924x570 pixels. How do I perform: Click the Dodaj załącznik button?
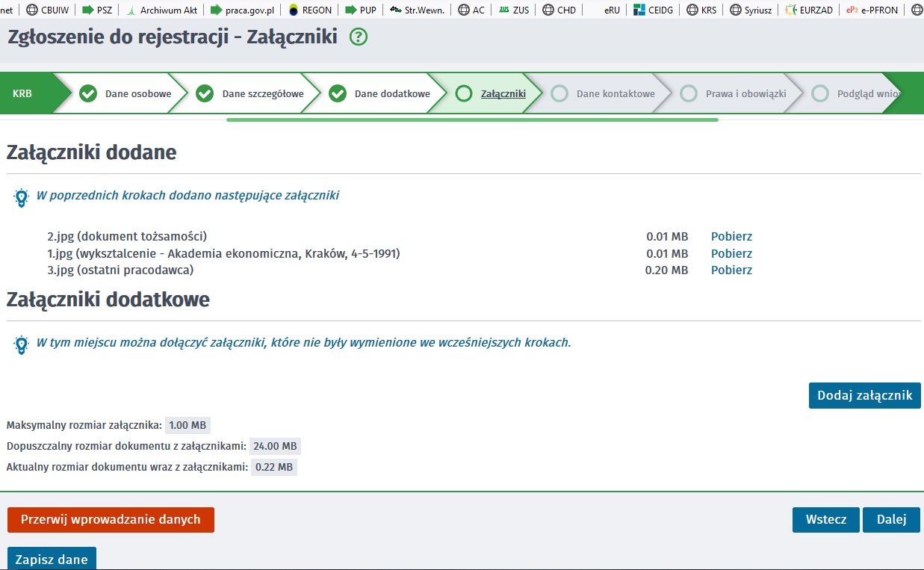point(865,396)
